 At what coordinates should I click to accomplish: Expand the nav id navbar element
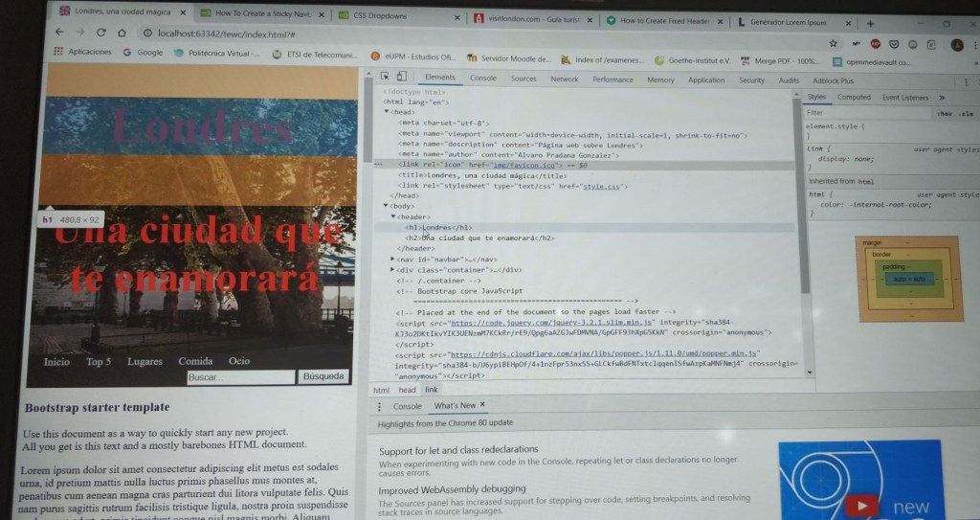(393, 259)
